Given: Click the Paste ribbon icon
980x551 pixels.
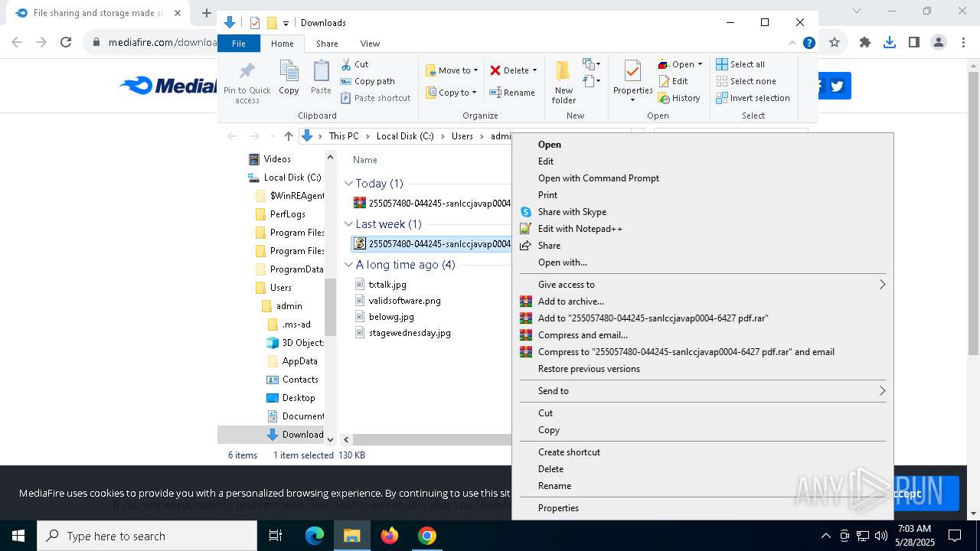Looking at the screenshot, I should point(321,78).
